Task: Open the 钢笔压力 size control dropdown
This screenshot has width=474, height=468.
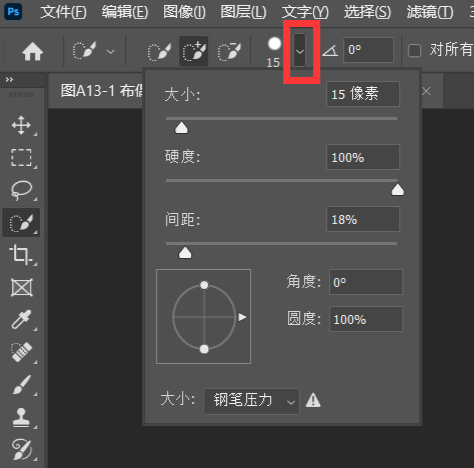Action: pos(251,401)
